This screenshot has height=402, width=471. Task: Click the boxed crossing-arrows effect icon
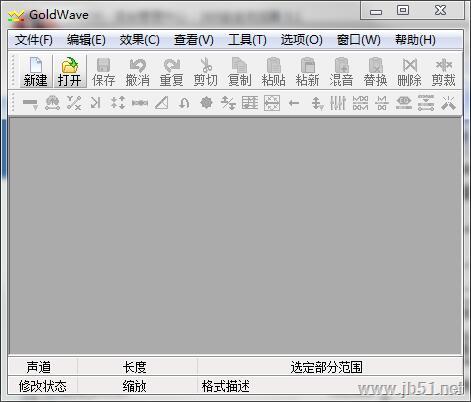click(x=272, y=103)
